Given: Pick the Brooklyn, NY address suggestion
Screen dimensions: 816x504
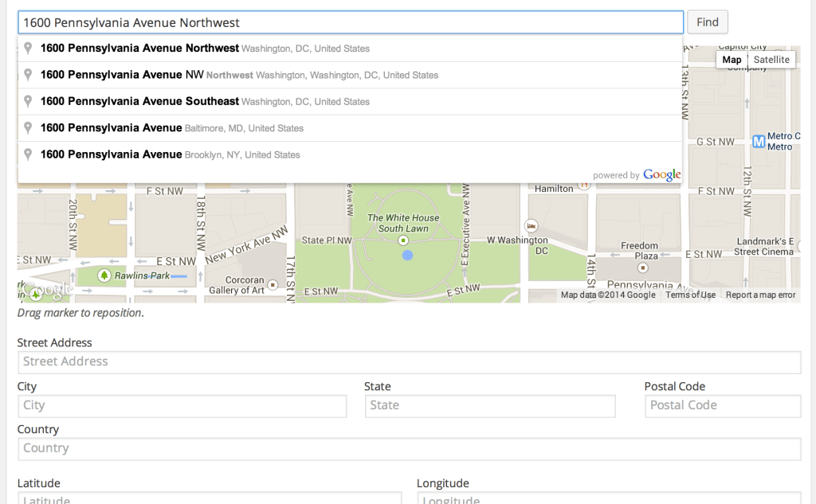Looking at the screenshot, I should 170,154.
